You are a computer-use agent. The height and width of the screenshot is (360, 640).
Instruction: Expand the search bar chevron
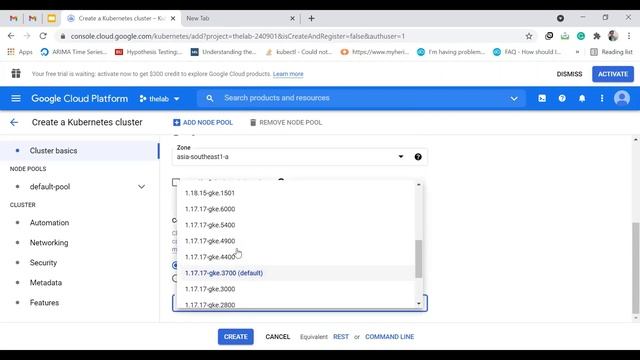[514, 98]
